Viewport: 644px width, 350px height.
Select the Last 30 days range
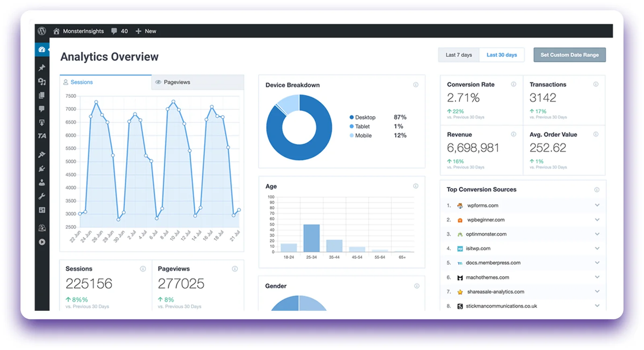[502, 55]
